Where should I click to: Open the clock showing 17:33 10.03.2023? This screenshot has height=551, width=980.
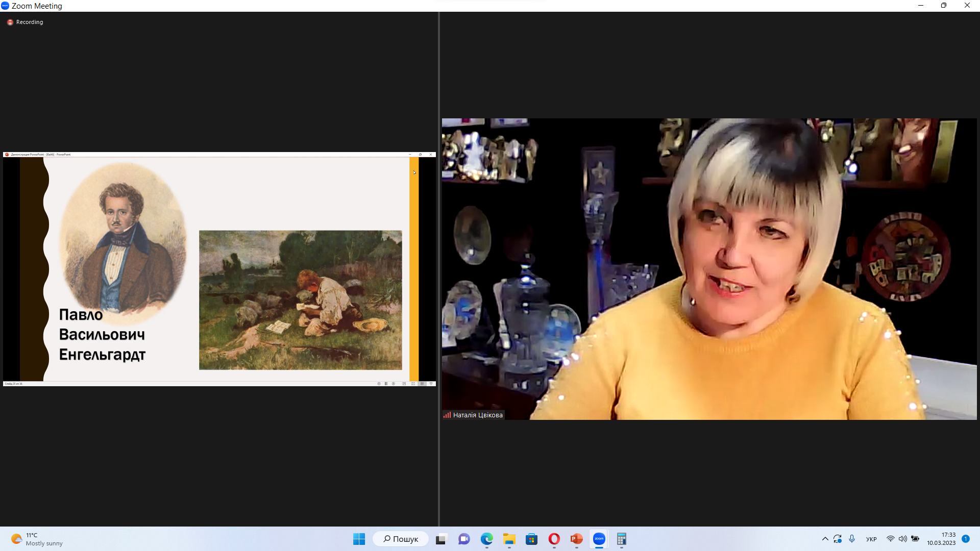coord(942,539)
